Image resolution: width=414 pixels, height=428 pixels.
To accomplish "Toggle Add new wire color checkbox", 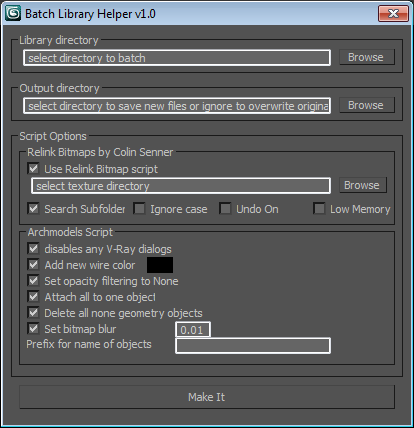I will [x=33, y=265].
